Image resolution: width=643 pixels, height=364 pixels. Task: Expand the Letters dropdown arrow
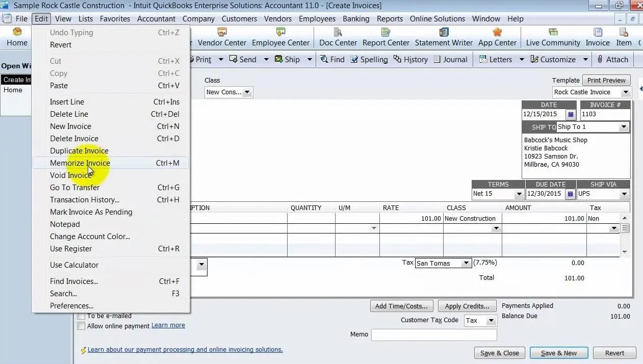point(522,60)
